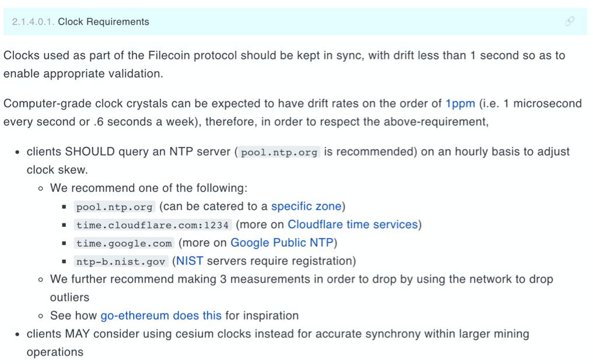
Task: Click the anchor link icon beside Clock Requirements
Action: coord(570,22)
